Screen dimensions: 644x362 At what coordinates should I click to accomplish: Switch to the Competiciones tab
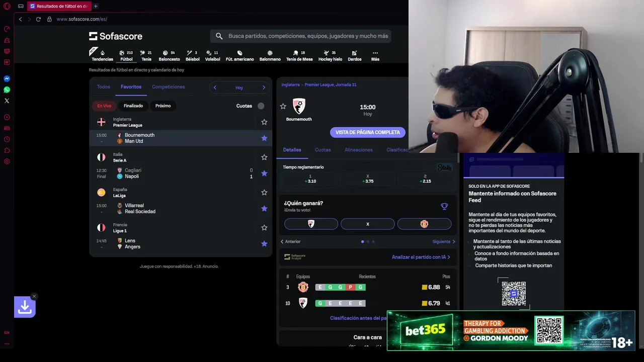tap(169, 87)
